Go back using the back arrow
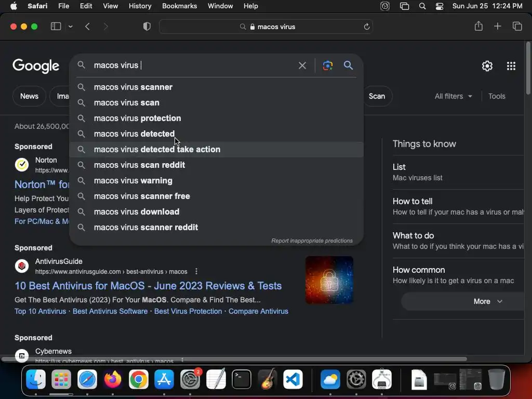The width and height of the screenshot is (532, 399). [87, 26]
